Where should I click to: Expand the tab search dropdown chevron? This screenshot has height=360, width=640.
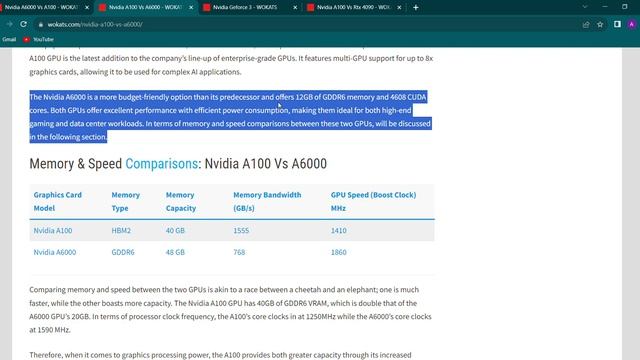pos(585,7)
